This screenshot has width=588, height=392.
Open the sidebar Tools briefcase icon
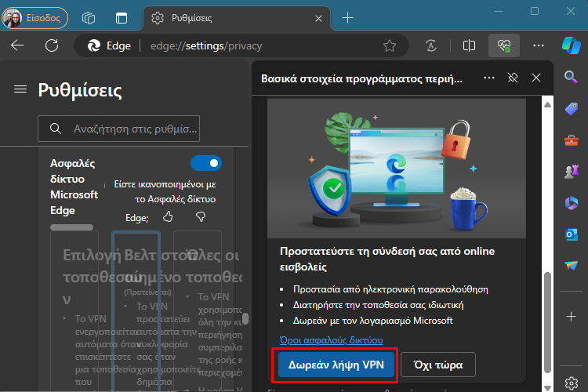coord(571,140)
